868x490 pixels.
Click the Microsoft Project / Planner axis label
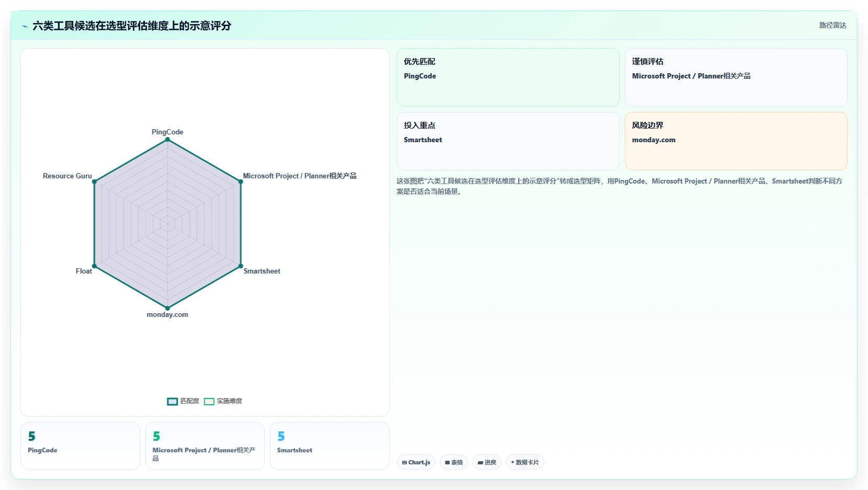click(300, 176)
